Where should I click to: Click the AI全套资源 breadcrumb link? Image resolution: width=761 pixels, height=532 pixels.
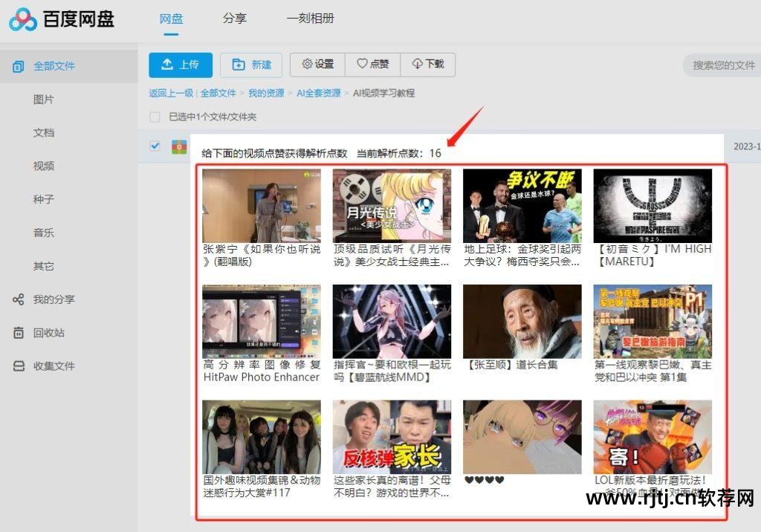pyautogui.click(x=318, y=93)
